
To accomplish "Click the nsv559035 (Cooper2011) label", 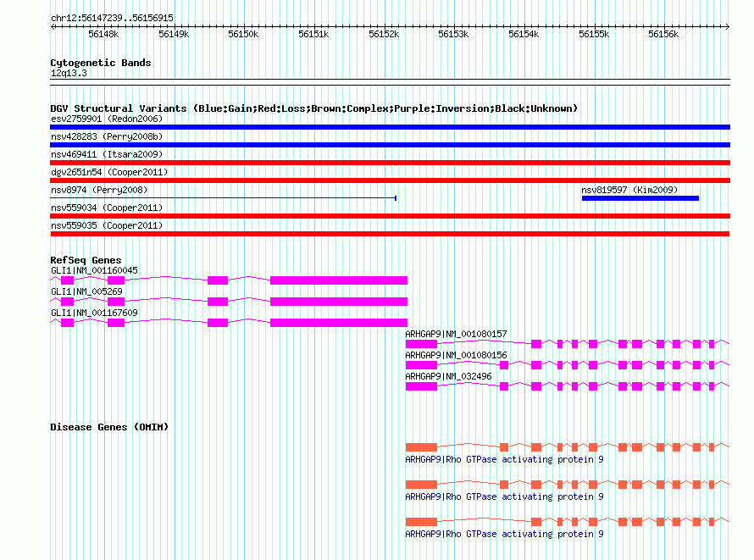I will pyautogui.click(x=107, y=225).
